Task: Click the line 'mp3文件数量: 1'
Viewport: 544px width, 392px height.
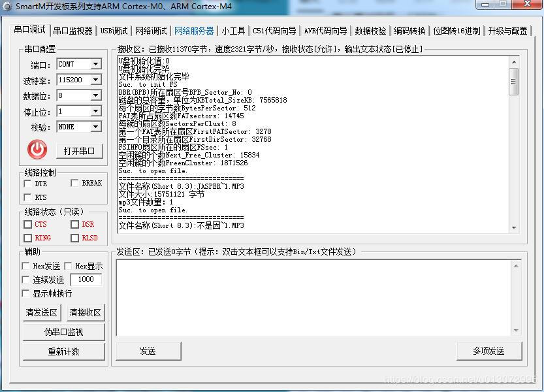Action: tap(146, 202)
